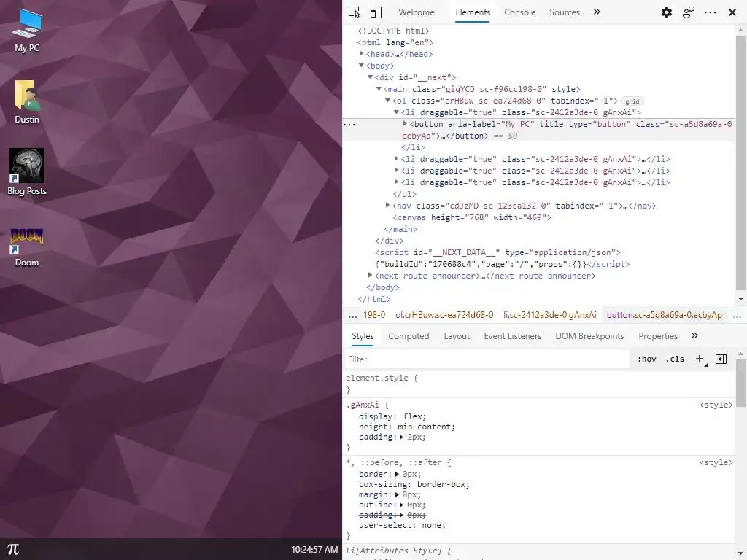This screenshot has height=560, width=747.
Task: Select the canvas element line
Action: (472, 217)
